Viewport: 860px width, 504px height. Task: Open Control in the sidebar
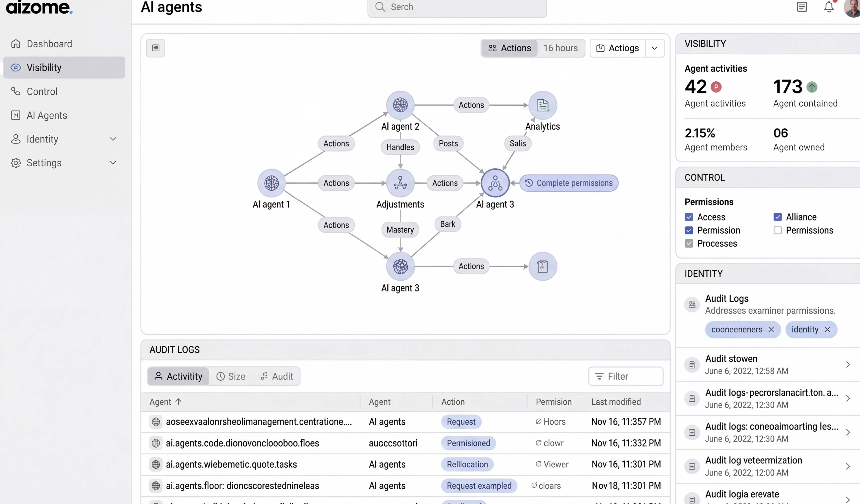pyautogui.click(x=42, y=91)
